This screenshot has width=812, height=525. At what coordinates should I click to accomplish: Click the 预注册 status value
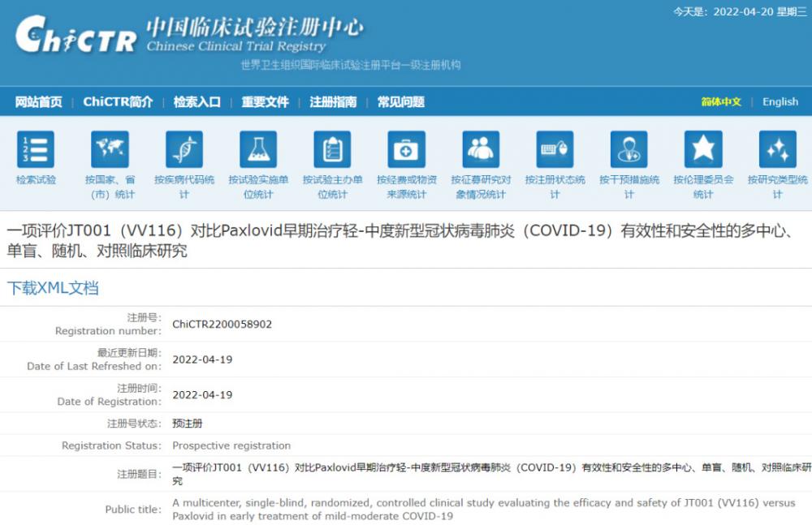pos(187,424)
